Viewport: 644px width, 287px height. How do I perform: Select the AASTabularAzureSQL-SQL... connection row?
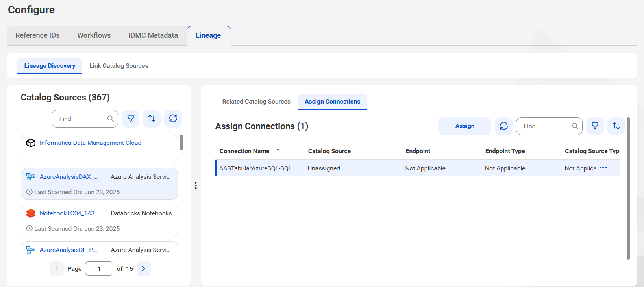tap(418, 168)
